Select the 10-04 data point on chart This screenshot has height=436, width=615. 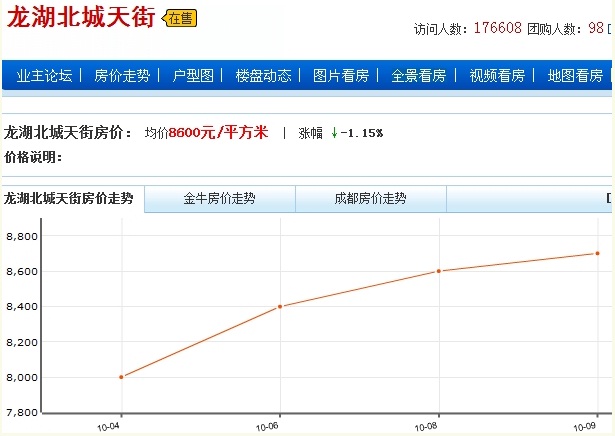pos(121,377)
